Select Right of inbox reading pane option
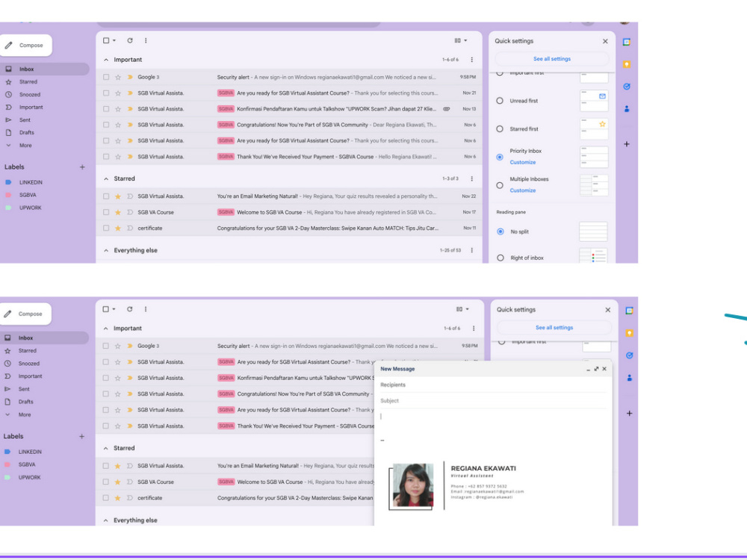747x560 pixels. [x=500, y=258]
